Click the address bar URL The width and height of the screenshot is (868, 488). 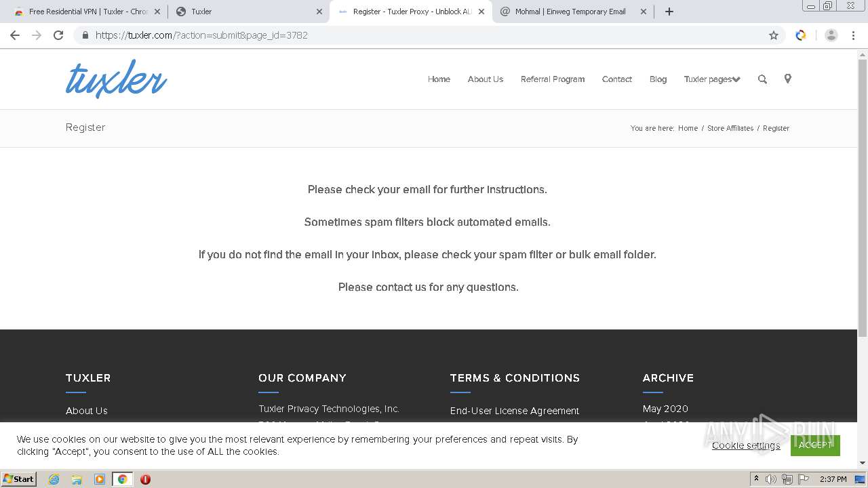point(201,35)
